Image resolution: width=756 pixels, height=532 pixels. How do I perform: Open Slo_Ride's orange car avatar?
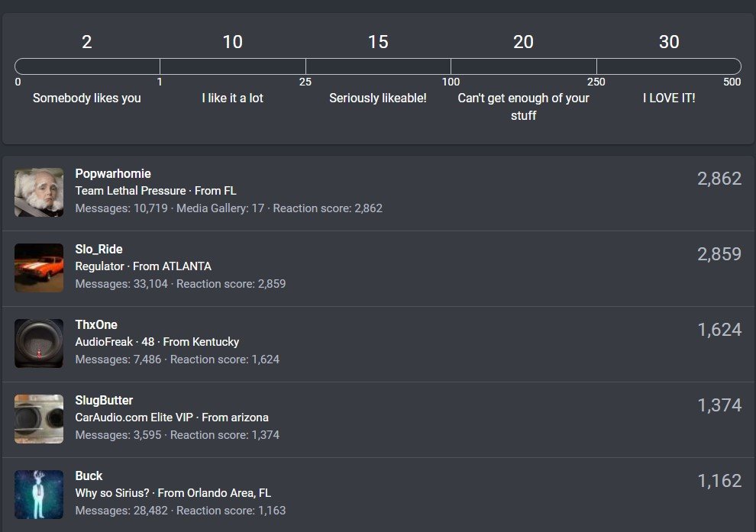pos(39,268)
